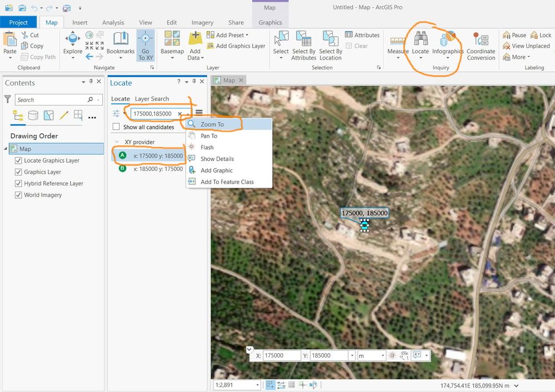555x392 pixels.
Task: Click List By Drawing Order icon
Action: (x=18, y=115)
